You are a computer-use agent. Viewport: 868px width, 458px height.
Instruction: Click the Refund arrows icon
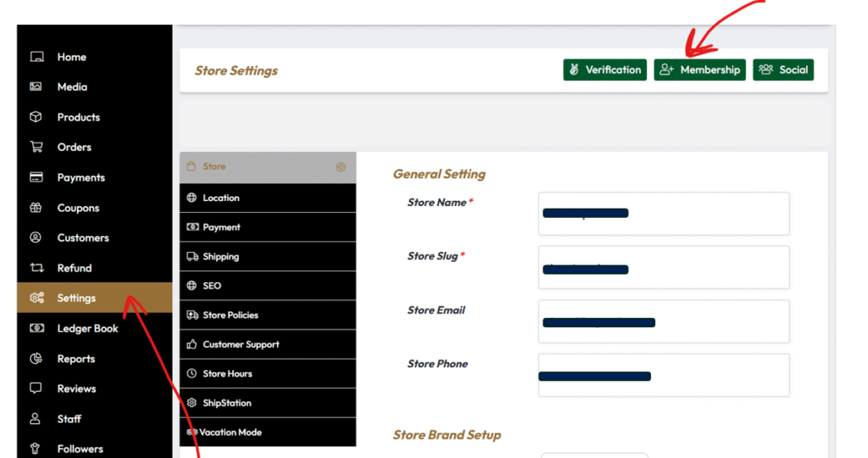click(x=36, y=268)
